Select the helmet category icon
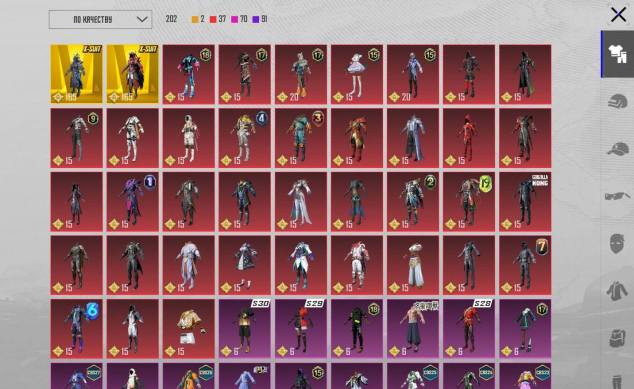The image size is (634, 389). coord(617,101)
